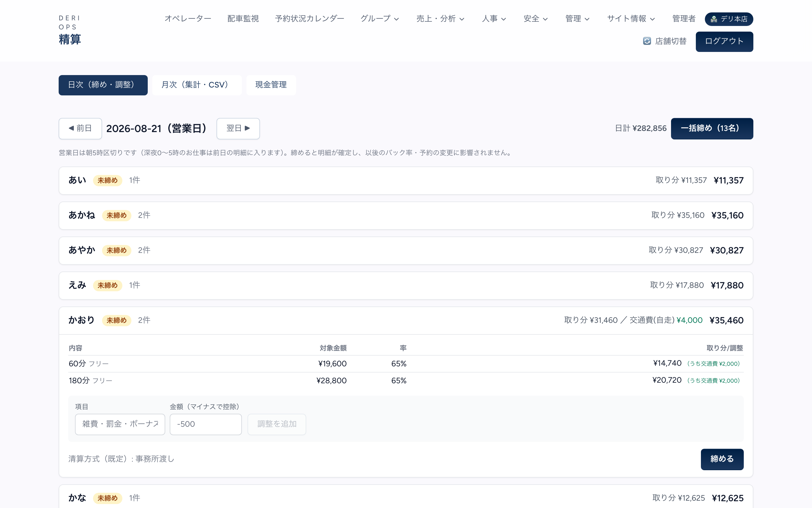Expand the あやか settlement row
The image size is (812, 508).
tap(406, 250)
